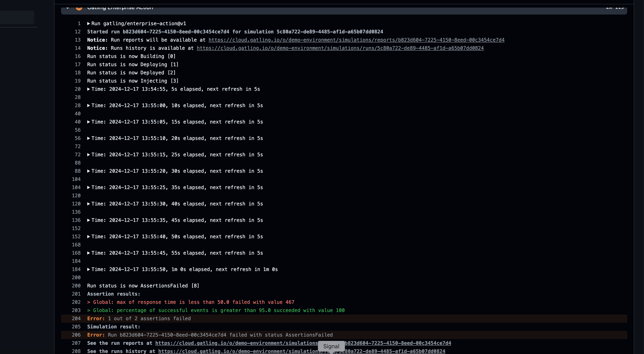Expand the 13:55:30 40s elapsed log group
This screenshot has width=644, height=354.
pyautogui.click(x=88, y=204)
